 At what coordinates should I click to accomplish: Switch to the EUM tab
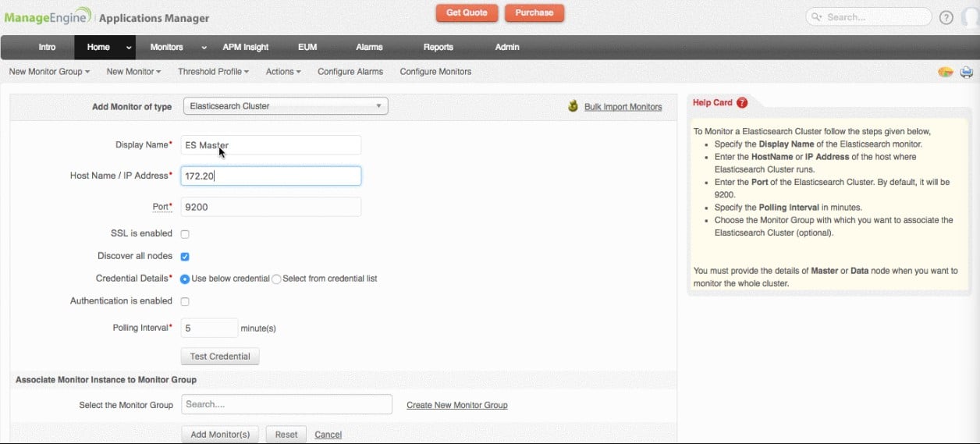[307, 48]
